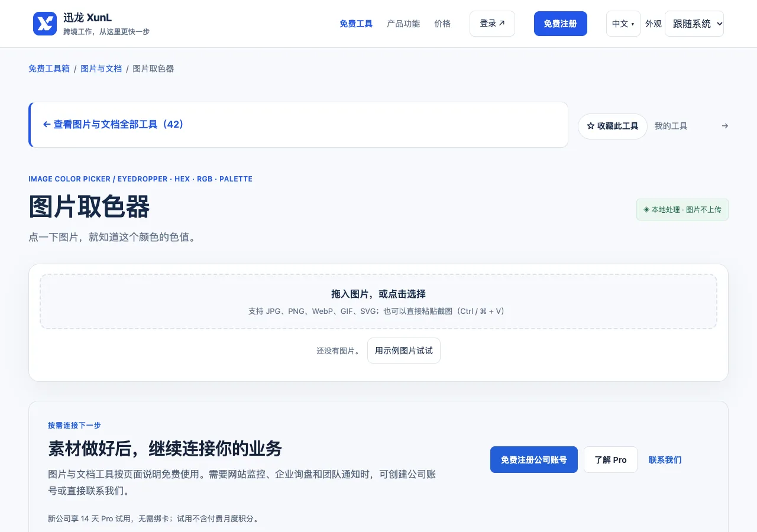Click the IMAGE COLOR PICKER subtitle text

[x=140, y=179]
